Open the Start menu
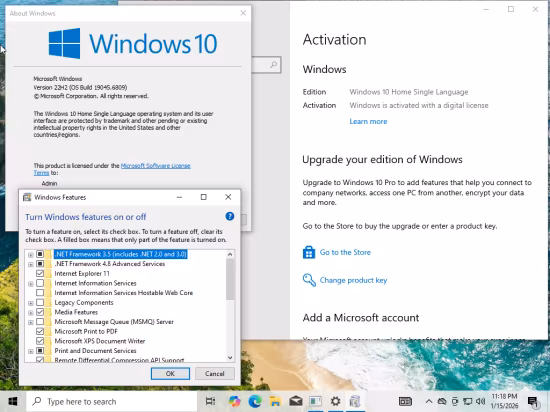This screenshot has height=412, width=550. point(13,401)
